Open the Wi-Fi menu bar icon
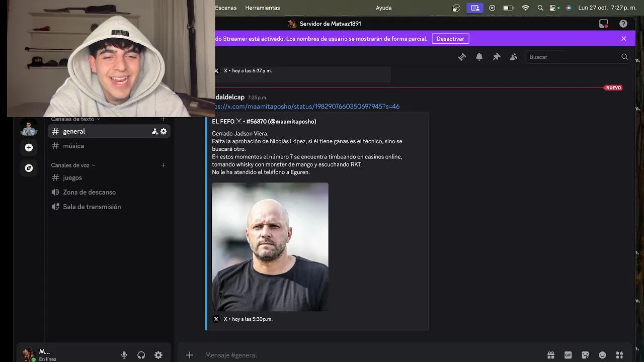644x362 pixels. click(526, 8)
